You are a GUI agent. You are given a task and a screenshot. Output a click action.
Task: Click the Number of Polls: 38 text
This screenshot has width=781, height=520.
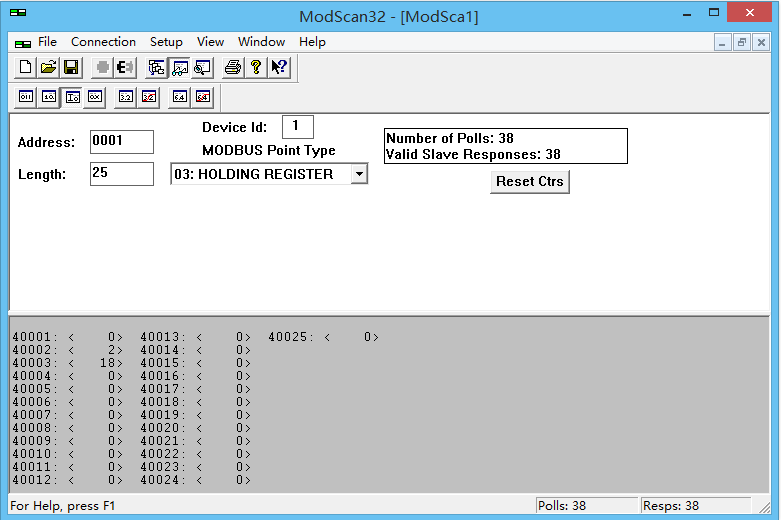click(x=450, y=138)
